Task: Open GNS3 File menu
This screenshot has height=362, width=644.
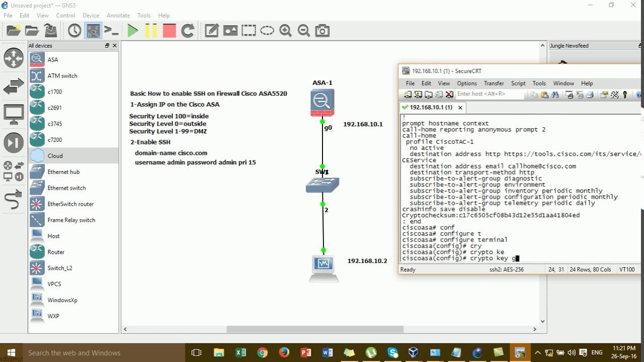Action: click(x=8, y=16)
